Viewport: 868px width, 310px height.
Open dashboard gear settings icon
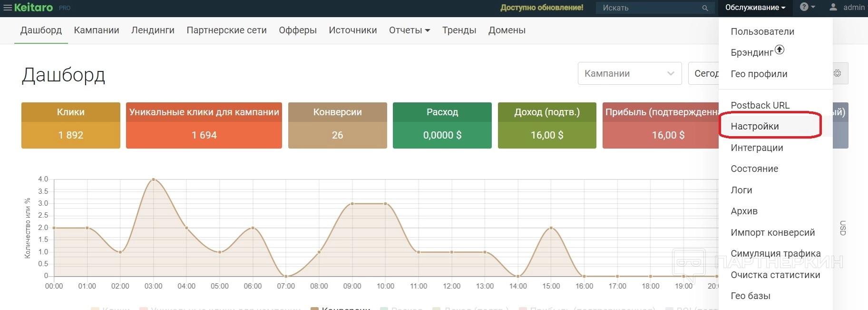click(x=837, y=73)
